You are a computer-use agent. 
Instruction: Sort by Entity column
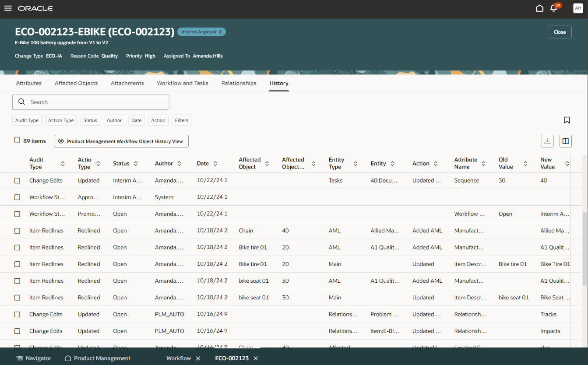pyautogui.click(x=392, y=163)
